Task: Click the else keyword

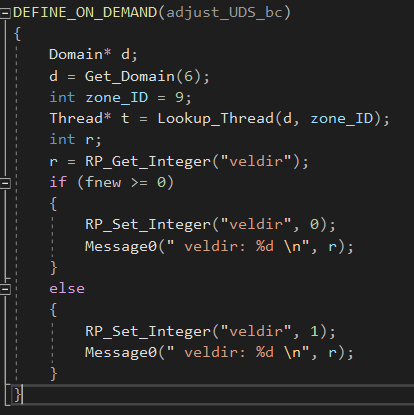Action: click(x=67, y=289)
